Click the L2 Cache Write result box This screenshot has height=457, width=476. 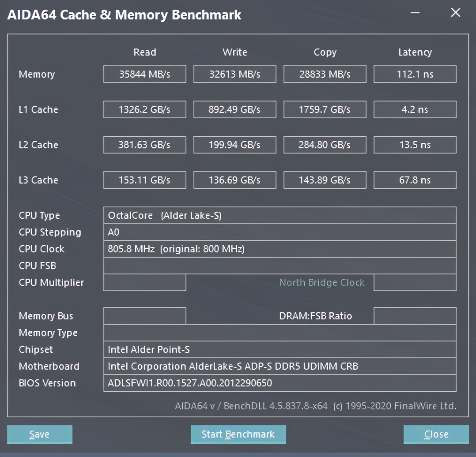pos(234,145)
